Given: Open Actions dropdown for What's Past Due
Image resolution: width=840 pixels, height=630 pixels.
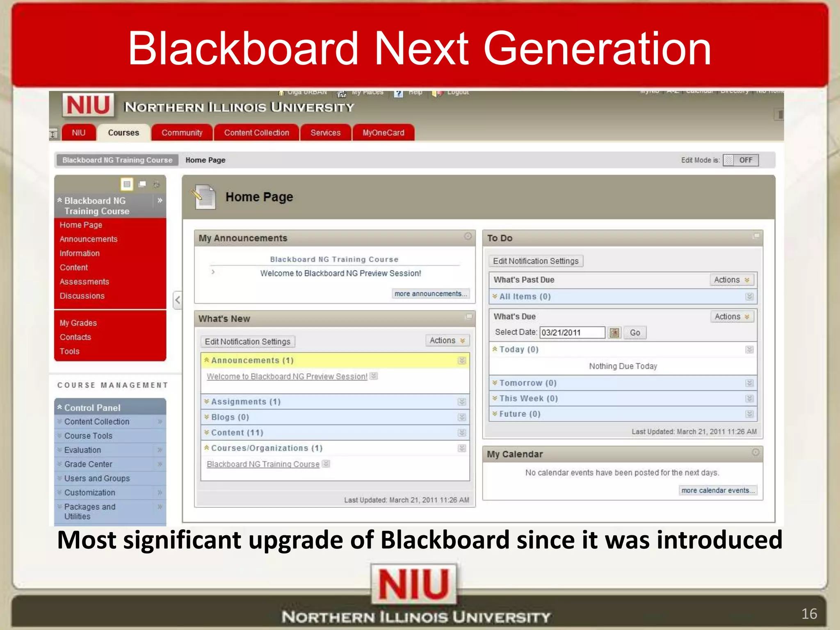Looking at the screenshot, I should 732,280.
